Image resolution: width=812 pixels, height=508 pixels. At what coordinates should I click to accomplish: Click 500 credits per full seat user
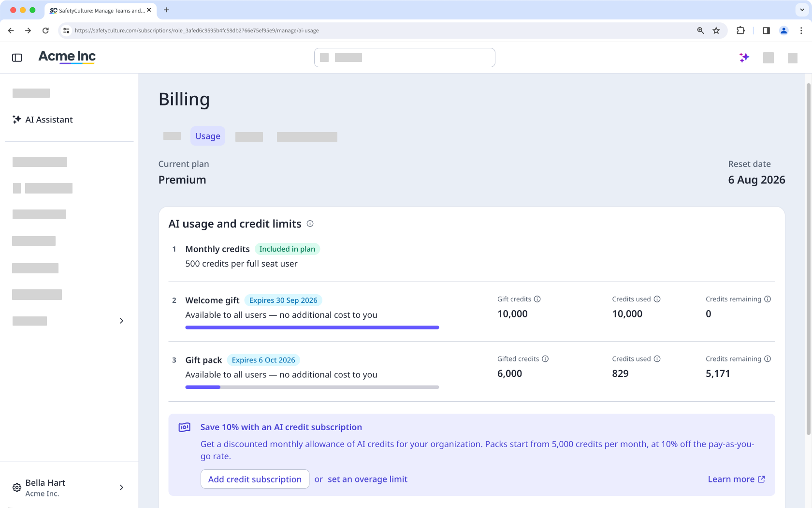pyautogui.click(x=241, y=264)
